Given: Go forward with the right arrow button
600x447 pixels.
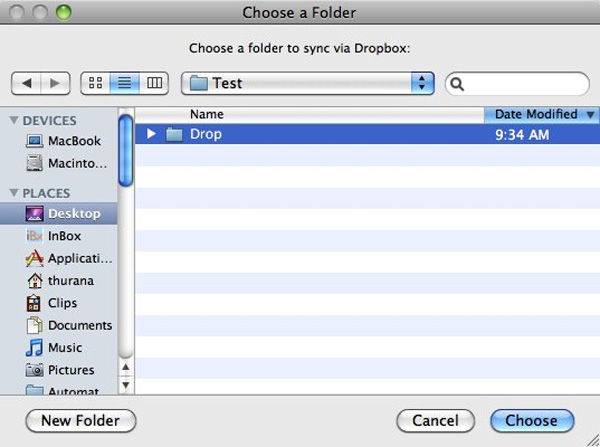Looking at the screenshot, I should 55,83.
